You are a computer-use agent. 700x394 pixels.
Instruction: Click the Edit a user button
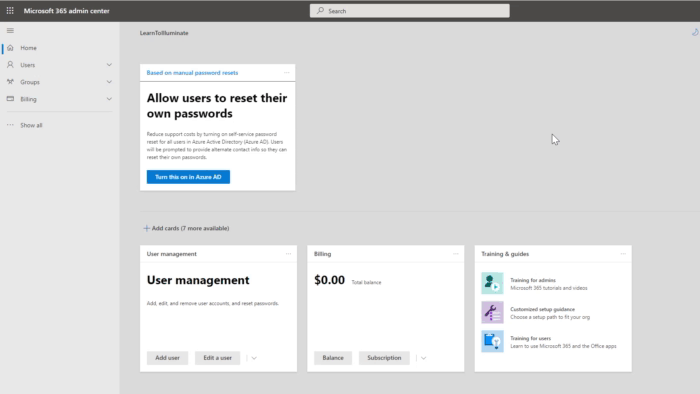217,358
